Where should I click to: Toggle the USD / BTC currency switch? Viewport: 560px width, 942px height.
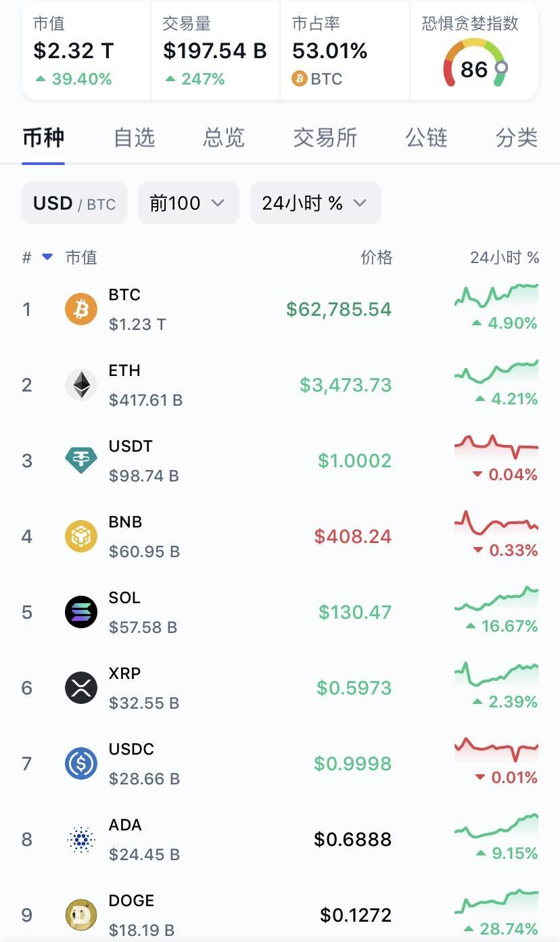tap(74, 203)
